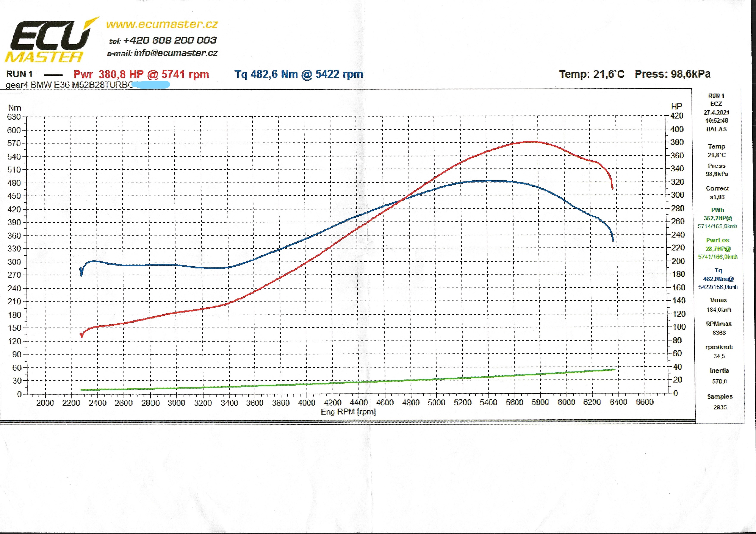756x534 pixels.
Task: Click the blue Tq 482,6 Nm heading
Action: point(298,74)
